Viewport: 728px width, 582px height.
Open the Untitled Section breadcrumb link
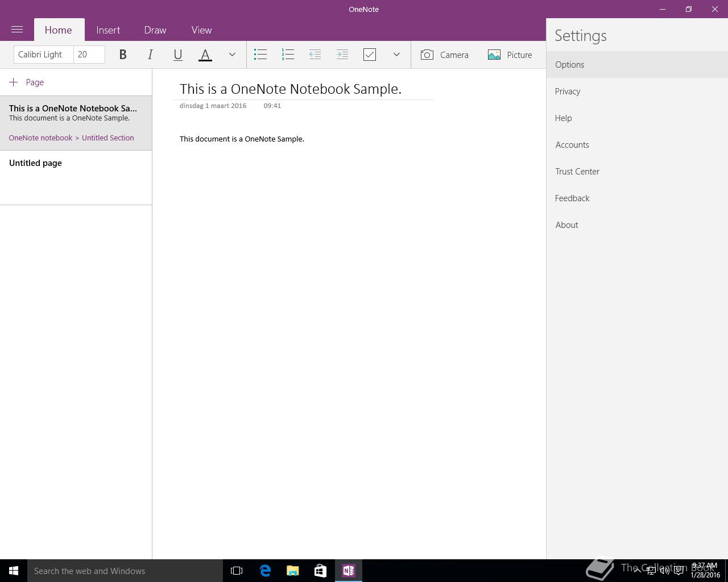pyautogui.click(x=107, y=138)
